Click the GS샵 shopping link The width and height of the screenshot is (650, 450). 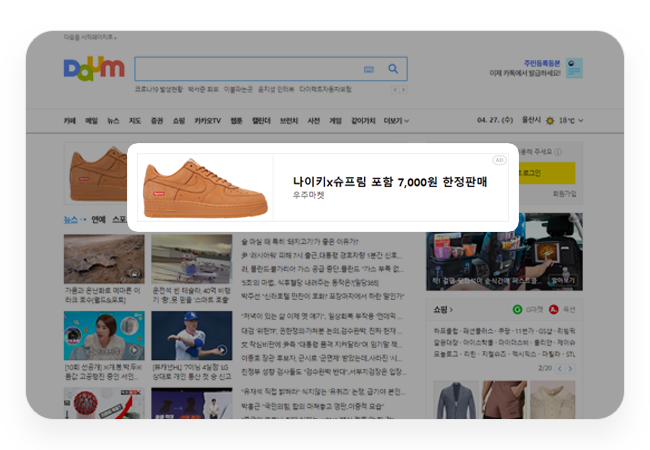point(545,331)
